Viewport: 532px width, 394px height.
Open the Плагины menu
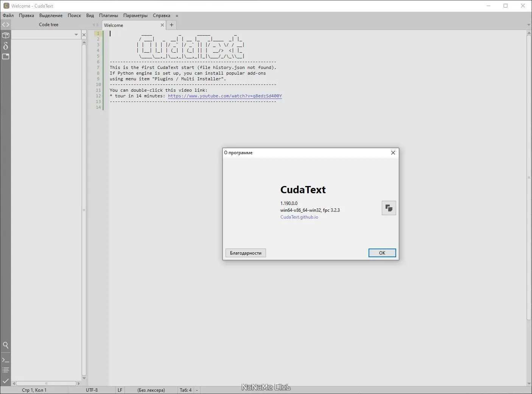[109, 16]
